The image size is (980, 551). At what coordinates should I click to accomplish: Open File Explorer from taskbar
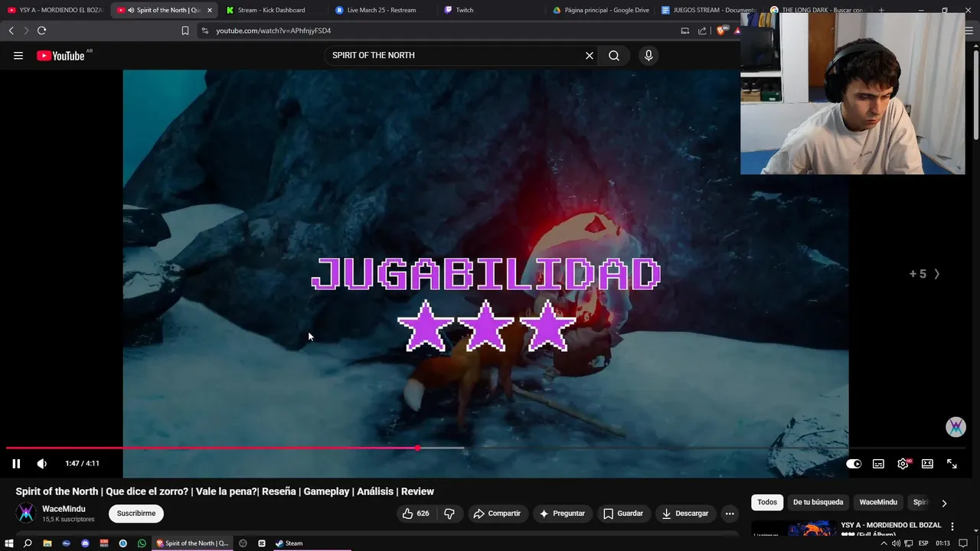pyautogui.click(x=47, y=543)
